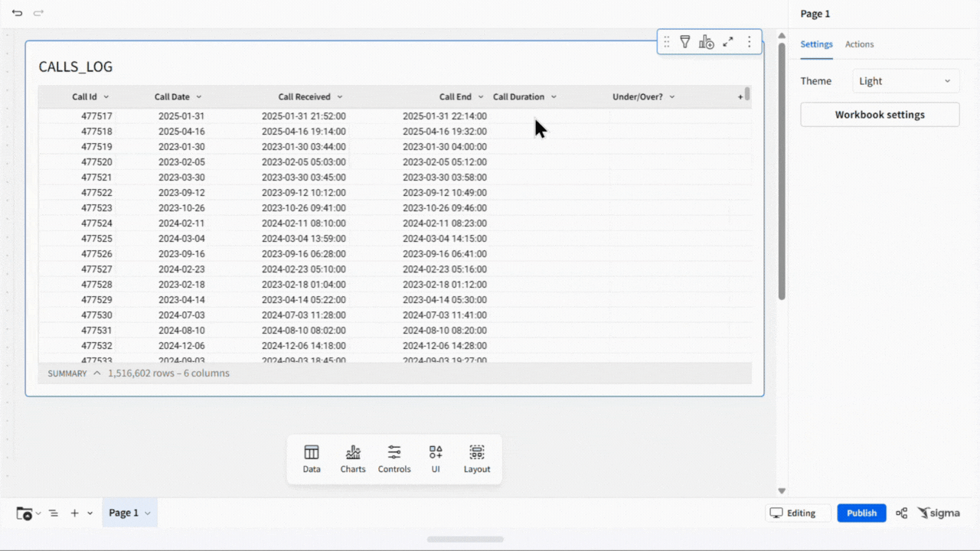This screenshot has width=980, height=551.
Task: Open the Controls element icon
Action: (394, 459)
